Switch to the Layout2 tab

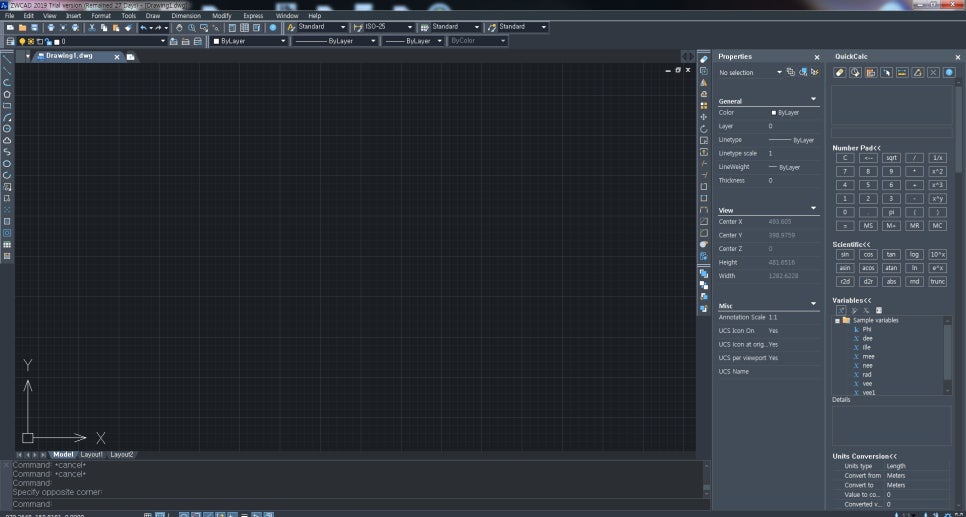[x=121, y=455]
